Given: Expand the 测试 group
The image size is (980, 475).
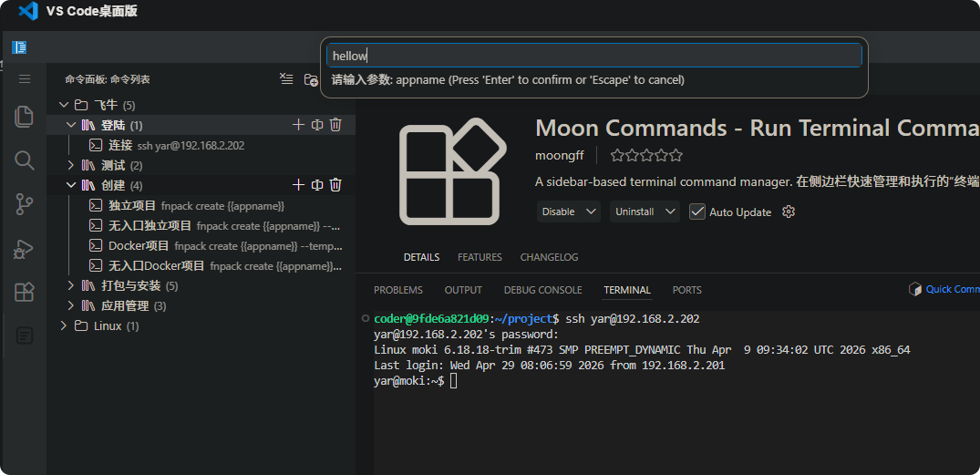Looking at the screenshot, I should (x=70, y=165).
